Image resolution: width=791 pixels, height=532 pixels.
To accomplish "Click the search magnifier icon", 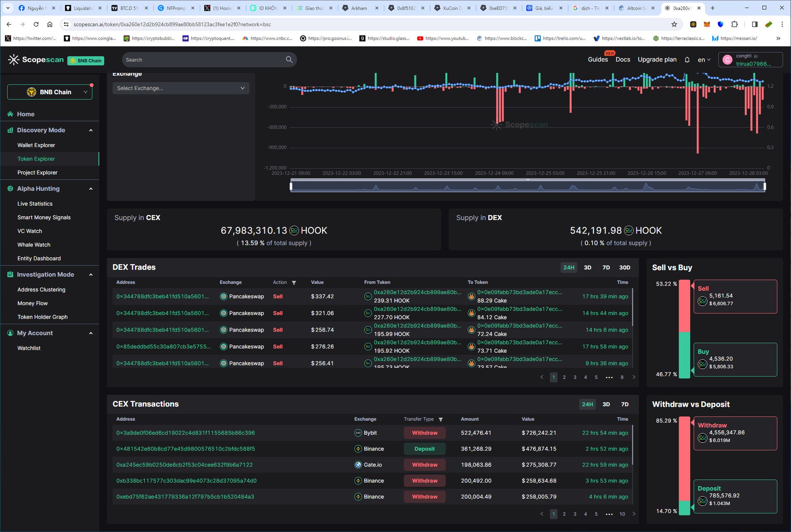I will (x=289, y=59).
